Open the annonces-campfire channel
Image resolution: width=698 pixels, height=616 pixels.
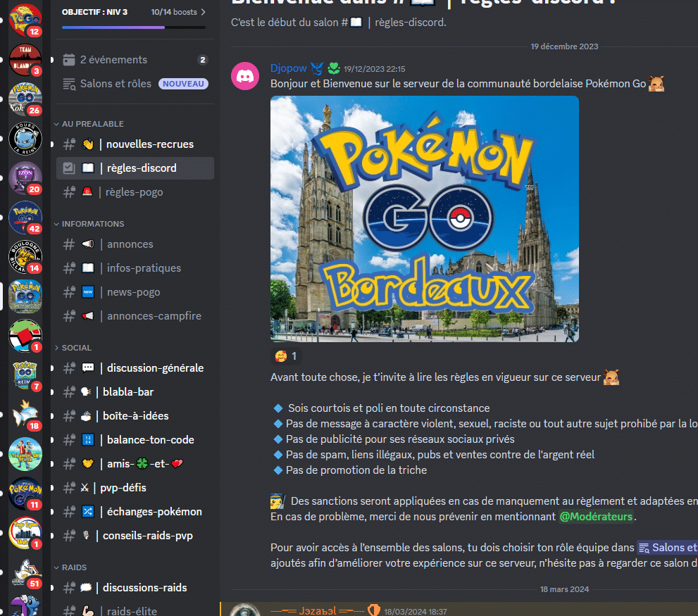pyautogui.click(x=135, y=316)
